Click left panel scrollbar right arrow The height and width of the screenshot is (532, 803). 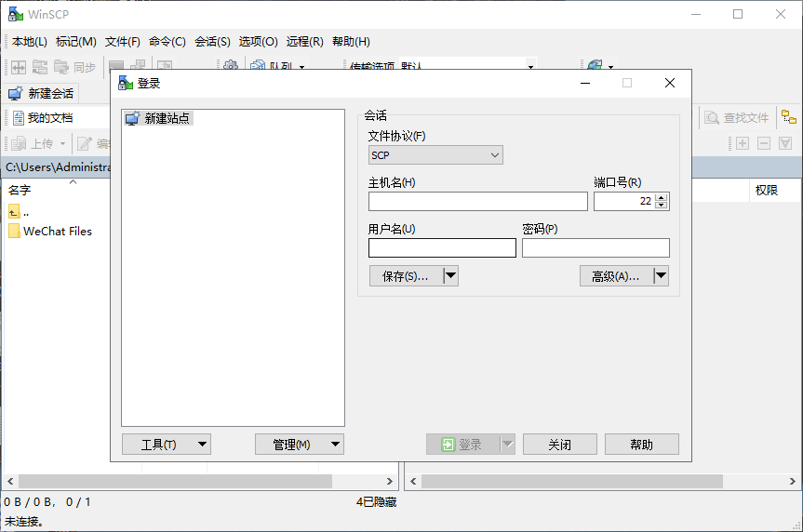[390, 481]
